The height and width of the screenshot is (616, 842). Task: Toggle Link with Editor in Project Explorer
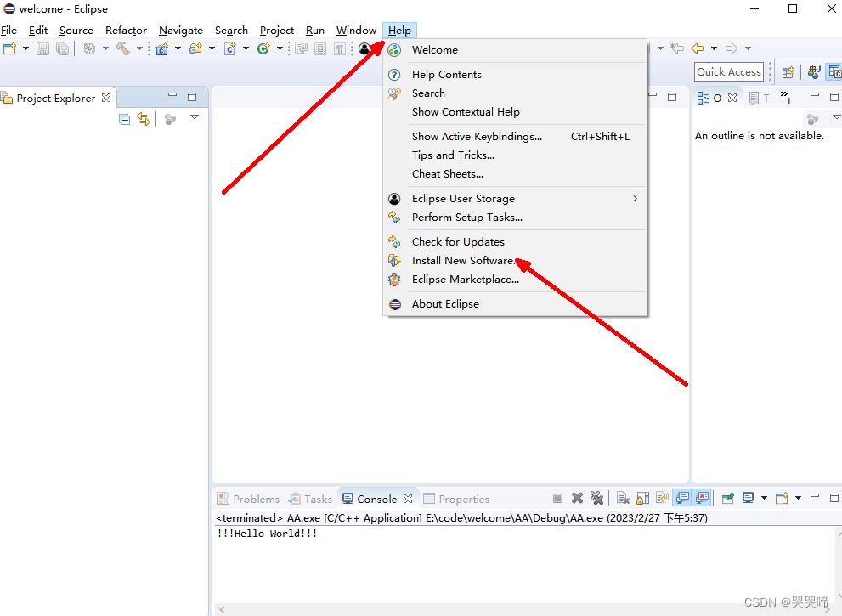click(144, 119)
